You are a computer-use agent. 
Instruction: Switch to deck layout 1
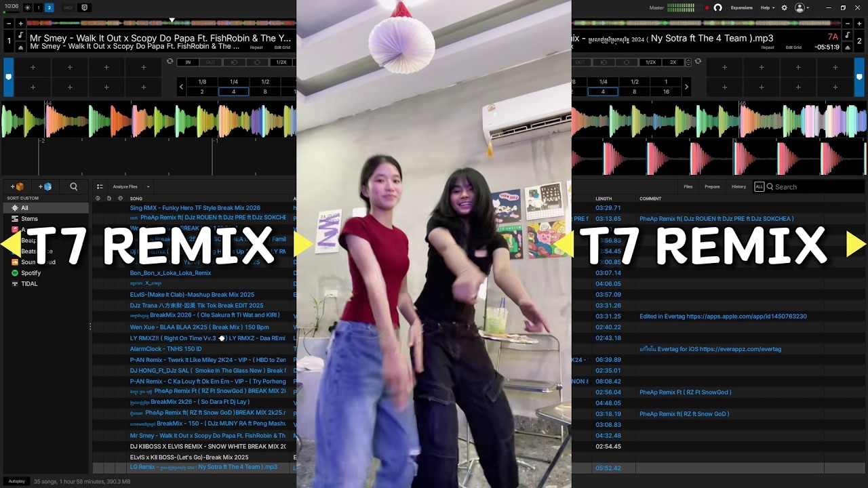[39, 7]
